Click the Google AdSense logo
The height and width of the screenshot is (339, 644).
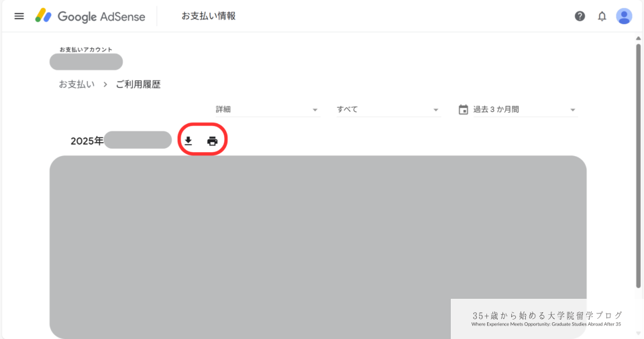[x=43, y=16]
